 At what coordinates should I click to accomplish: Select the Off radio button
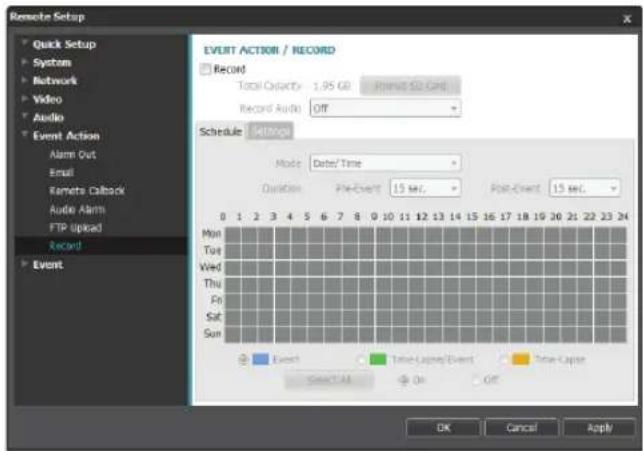click(x=476, y=380)
